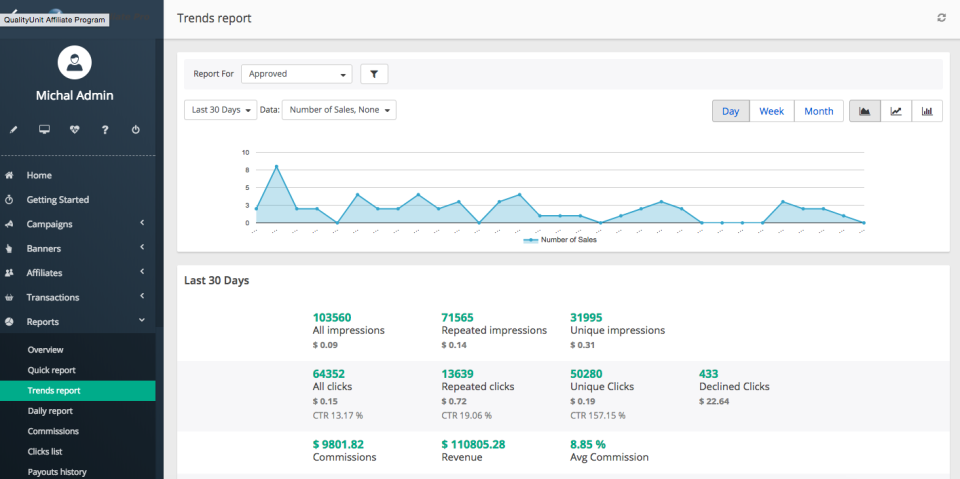Refresh the Trends report with the reload icon
This screenshot has width=960, height=479.
point(941,18)
